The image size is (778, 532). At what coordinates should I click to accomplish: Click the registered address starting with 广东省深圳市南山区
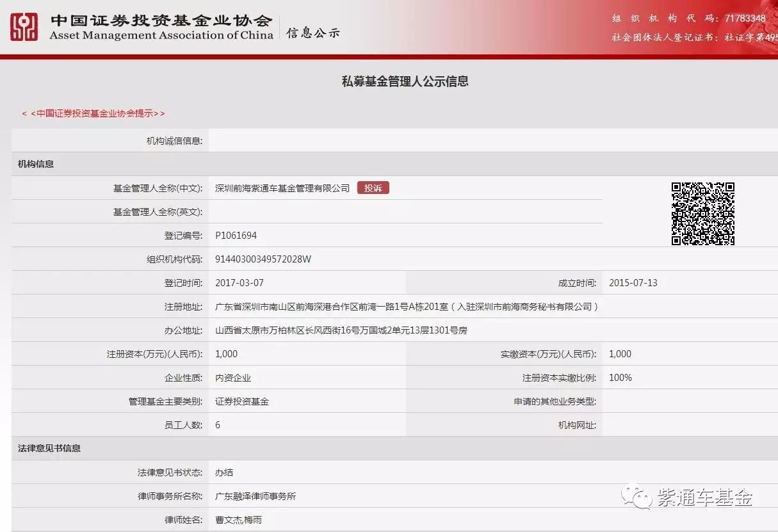coord(407,307)
